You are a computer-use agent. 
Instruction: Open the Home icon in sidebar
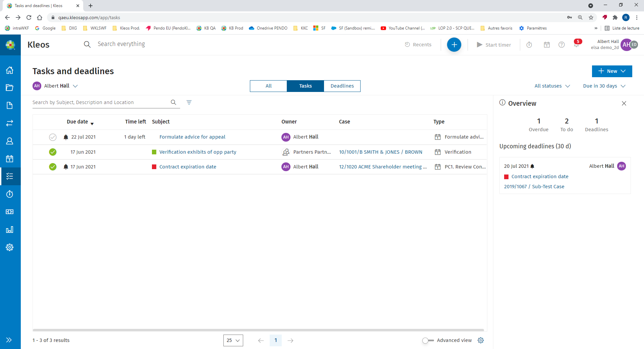10,70
